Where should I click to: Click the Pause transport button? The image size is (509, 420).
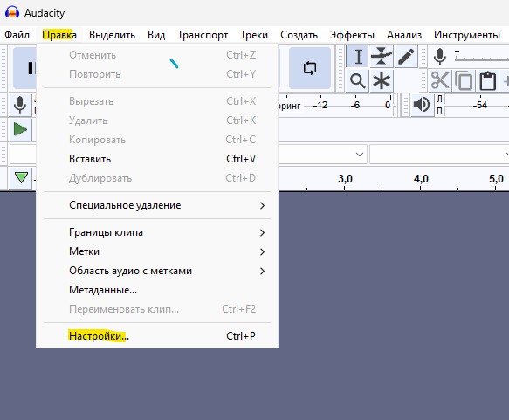pyautogui.click(x=25, y=68)
